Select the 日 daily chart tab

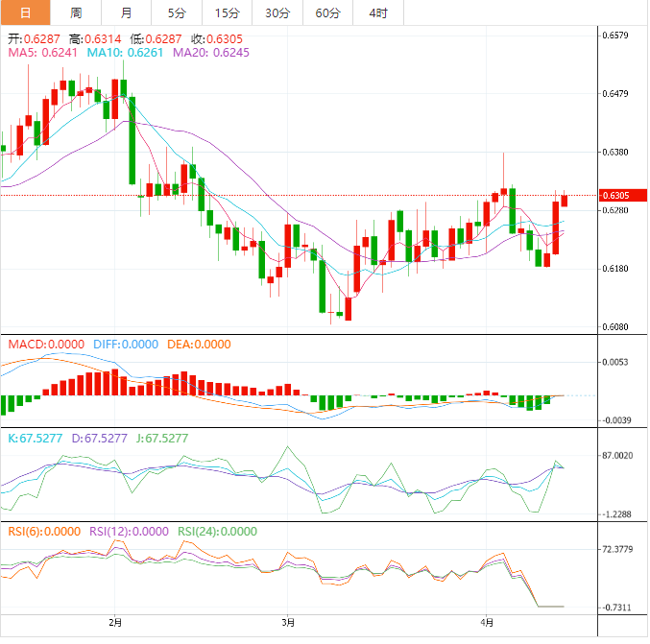point(25,12)
